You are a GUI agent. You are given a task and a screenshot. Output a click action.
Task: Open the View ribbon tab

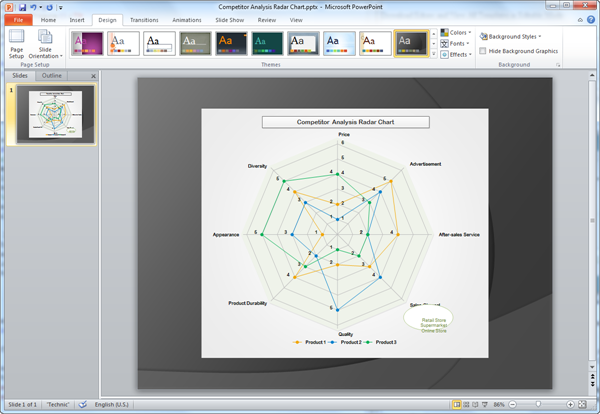296,20
